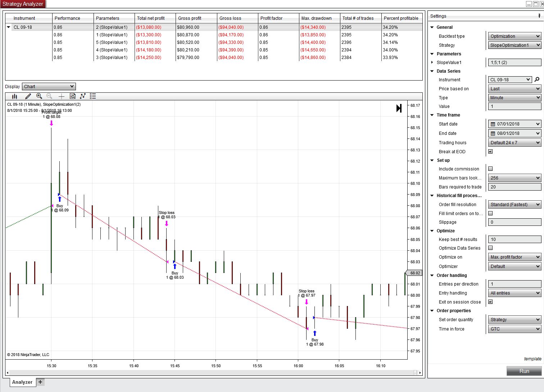Open the Time in force dropdown
Image resolution: width=544 pixels, height=392 pixels.
pos(515,329)
